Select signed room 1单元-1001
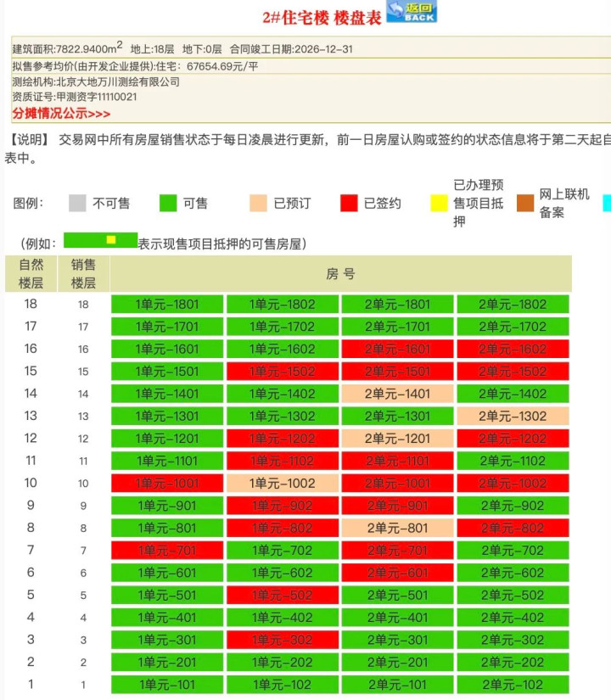Image resolution: width=611 pixels, height=700 pixels. click(x=167, y=483)
